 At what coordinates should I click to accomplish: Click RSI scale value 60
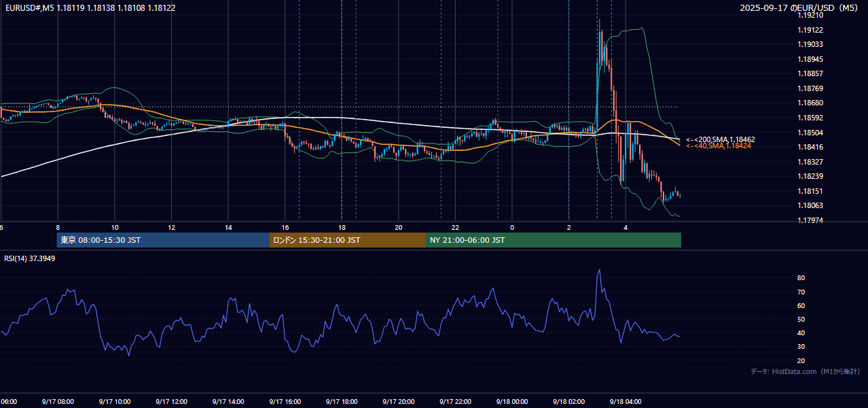point(801,305)
